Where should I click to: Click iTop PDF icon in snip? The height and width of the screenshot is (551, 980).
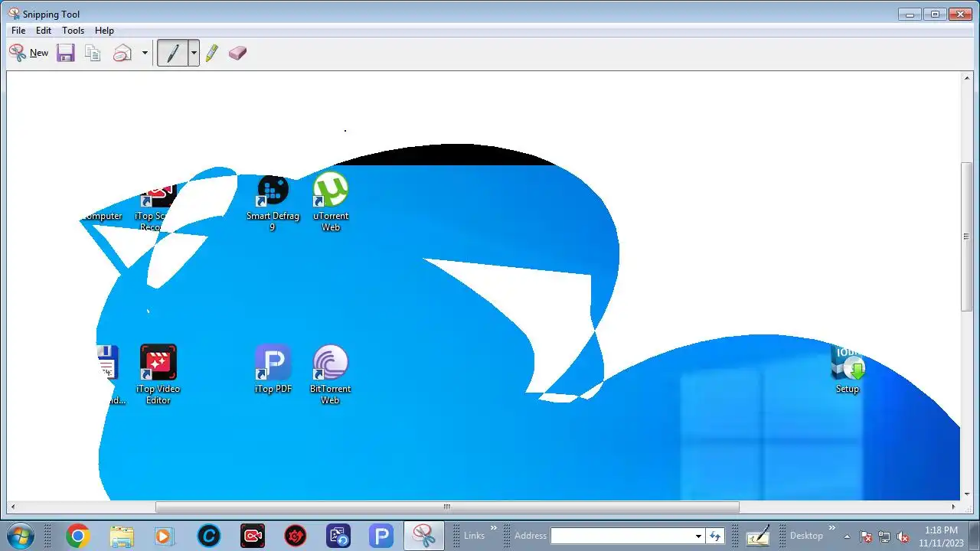[x=273, y=370]
